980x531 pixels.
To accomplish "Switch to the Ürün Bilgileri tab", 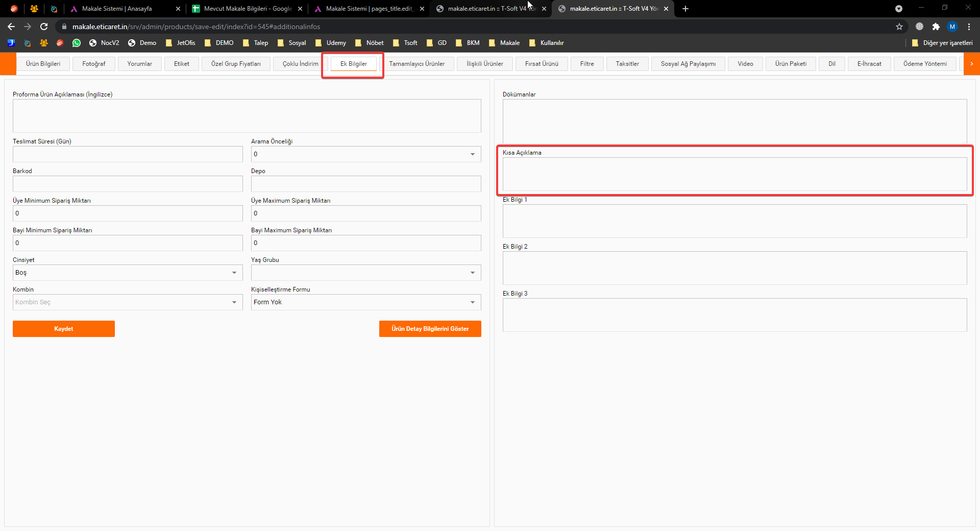I will click(43, 64).
